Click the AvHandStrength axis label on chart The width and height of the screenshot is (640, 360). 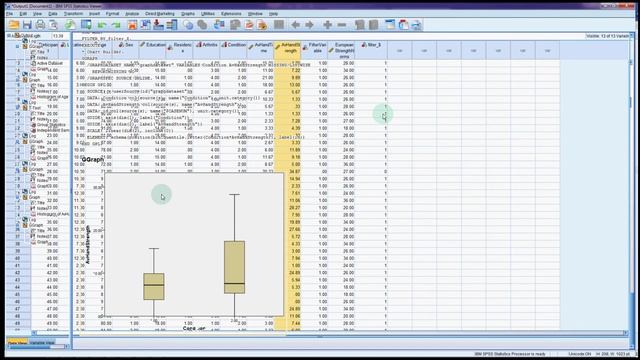(87, 245)
